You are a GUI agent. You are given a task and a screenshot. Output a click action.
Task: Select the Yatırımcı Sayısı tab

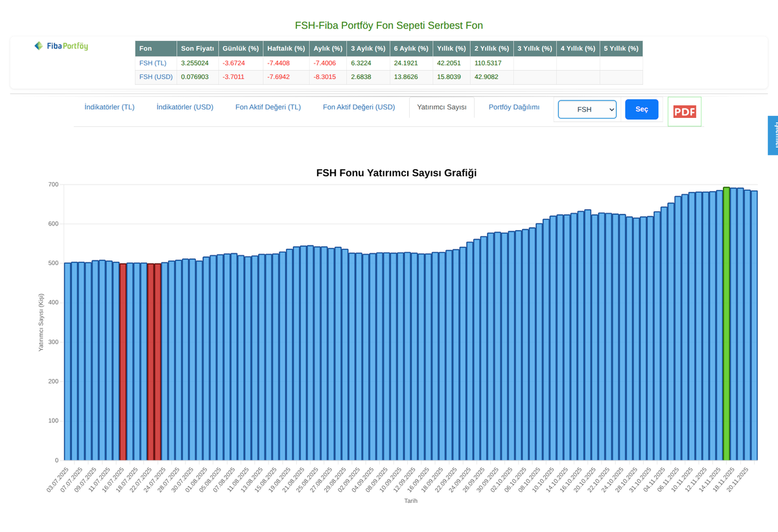pos(442,107)
